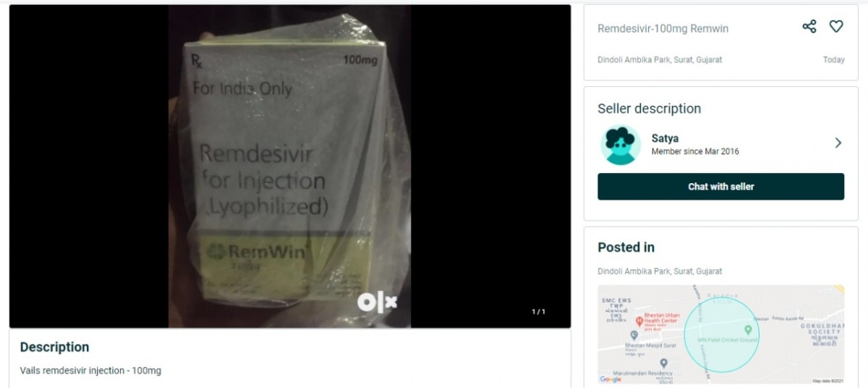
Task: Expand seller profile with right chevron
Action: (838, 143)
